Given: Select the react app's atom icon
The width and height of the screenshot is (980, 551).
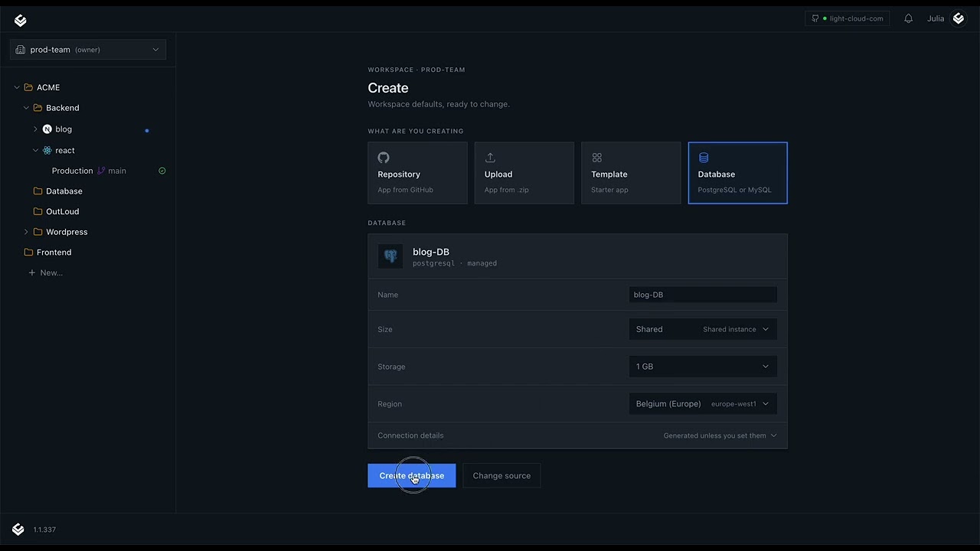Looking at the screenshot, I should [x=47, y=151].
